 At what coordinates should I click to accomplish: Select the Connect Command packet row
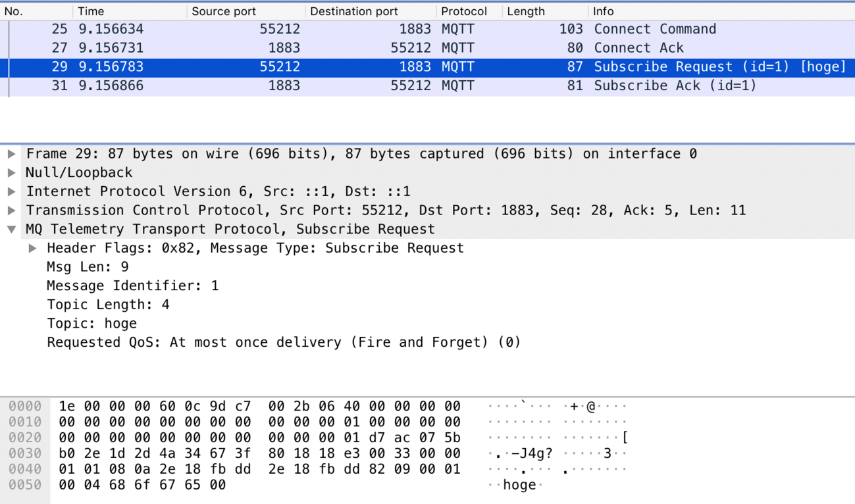click(428, 29)
